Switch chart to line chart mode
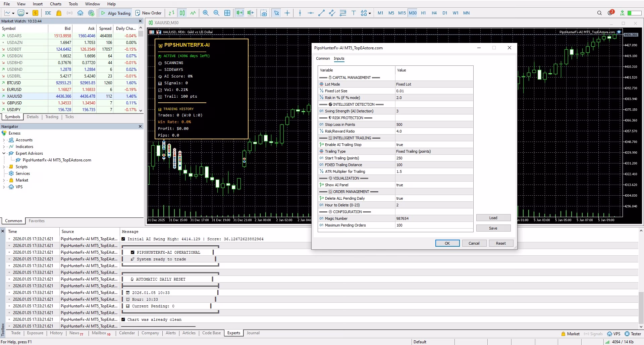This screenshot has height=345, width=644. pyautogui.click(x=193, y=13)
